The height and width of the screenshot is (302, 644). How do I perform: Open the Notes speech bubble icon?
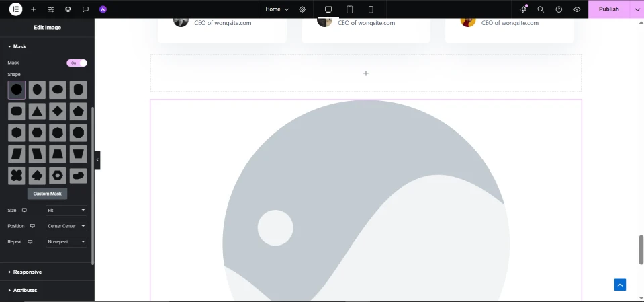(85, 9)
